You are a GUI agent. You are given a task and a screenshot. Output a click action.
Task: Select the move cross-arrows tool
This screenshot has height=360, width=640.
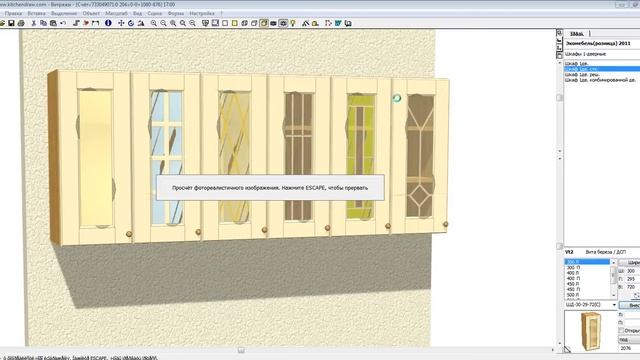tap(121, 23)
